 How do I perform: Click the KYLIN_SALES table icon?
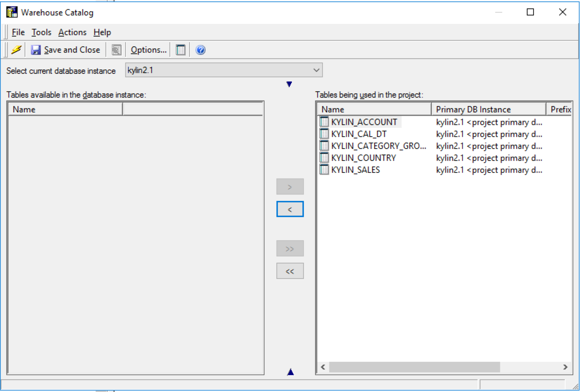324,170
